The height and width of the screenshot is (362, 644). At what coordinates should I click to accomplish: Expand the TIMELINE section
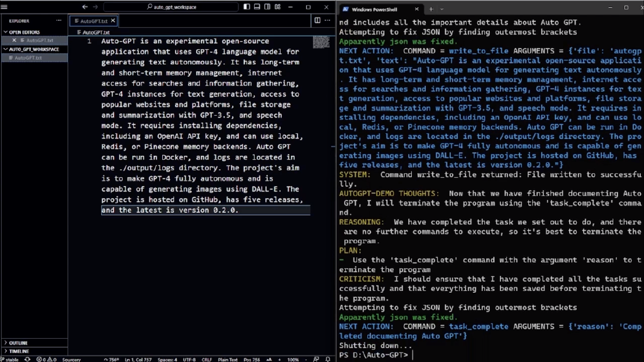coord(18,351)
